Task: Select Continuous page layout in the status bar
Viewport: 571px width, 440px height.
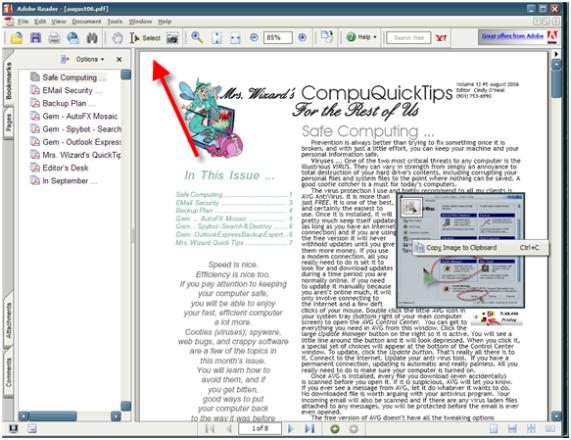Action: pos(512,429)
